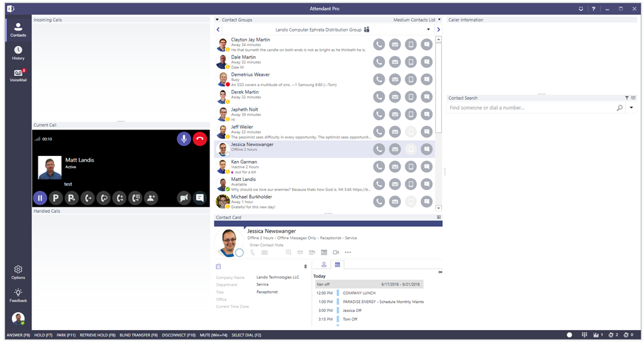Select Jessica Newswanger contact row

(325, 149)
